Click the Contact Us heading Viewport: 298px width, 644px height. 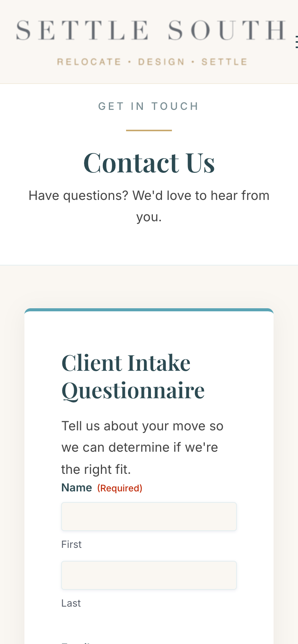[149, 163]
